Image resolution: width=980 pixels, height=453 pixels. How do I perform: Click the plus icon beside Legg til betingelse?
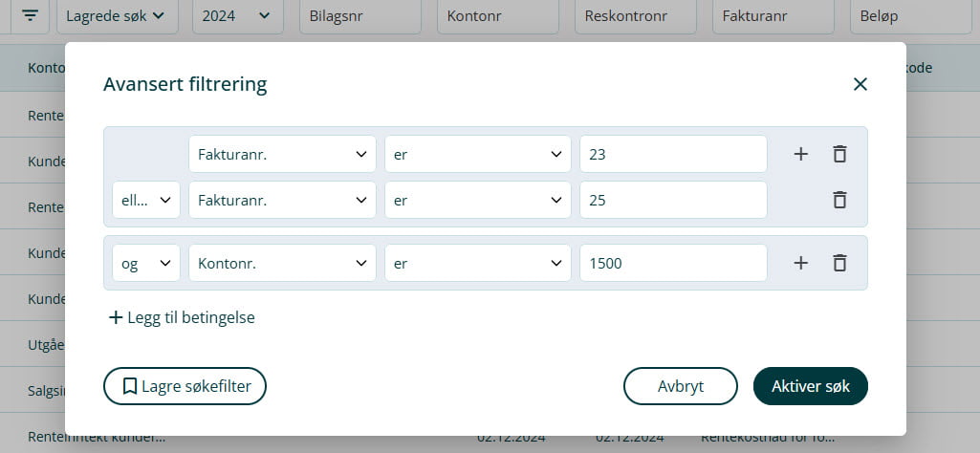click(116, 317)
